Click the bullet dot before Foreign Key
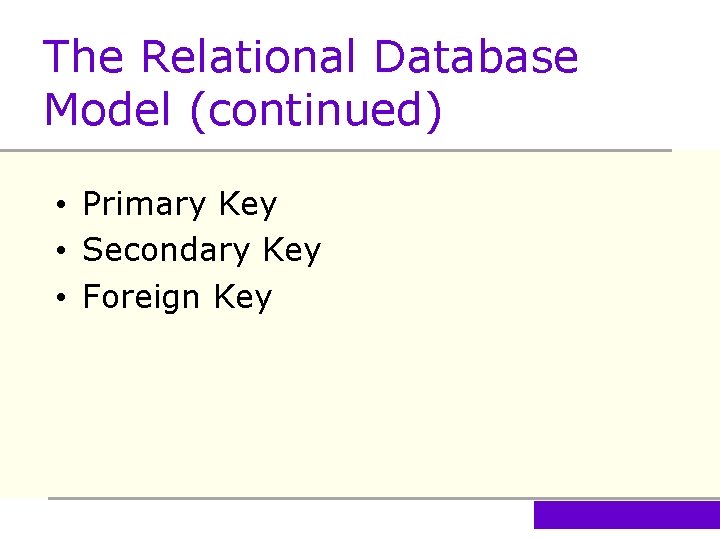720x540 pixels. tap(61, 299)
